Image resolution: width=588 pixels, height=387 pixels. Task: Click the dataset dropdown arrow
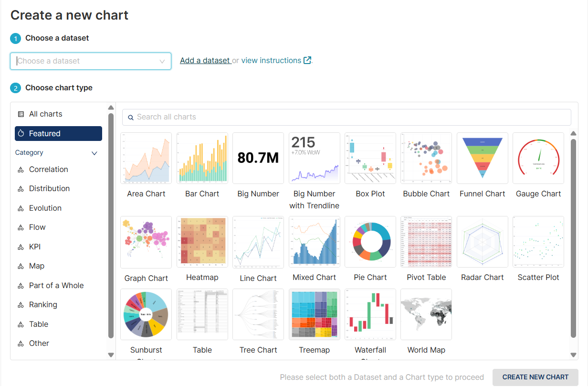point(162,61)
